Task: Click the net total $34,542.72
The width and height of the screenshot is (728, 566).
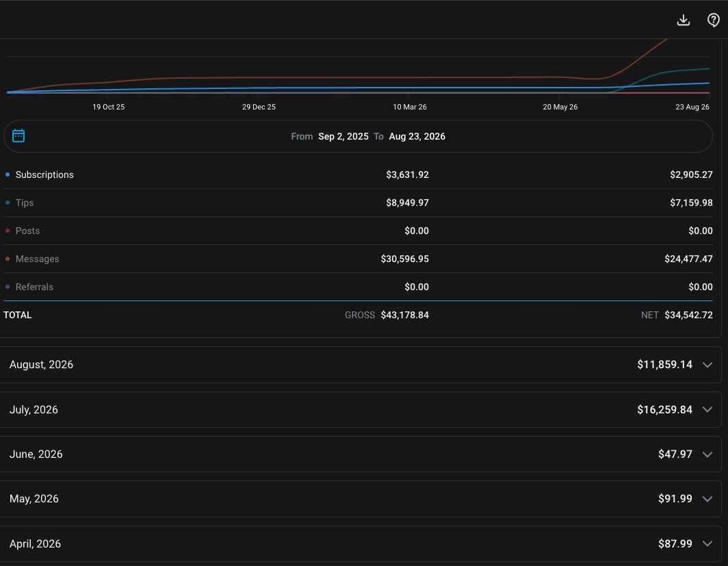Action: [x=688, y=315]
